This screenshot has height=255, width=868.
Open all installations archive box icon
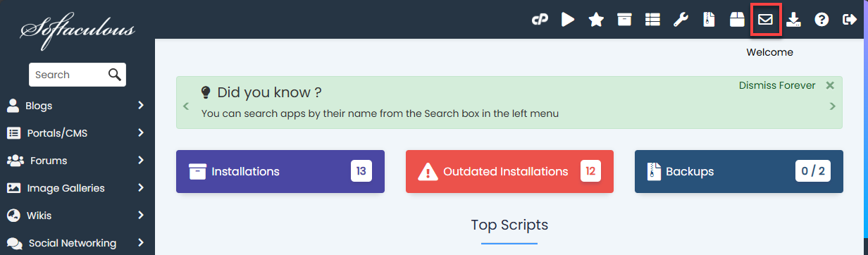click(x=624, y=20)
